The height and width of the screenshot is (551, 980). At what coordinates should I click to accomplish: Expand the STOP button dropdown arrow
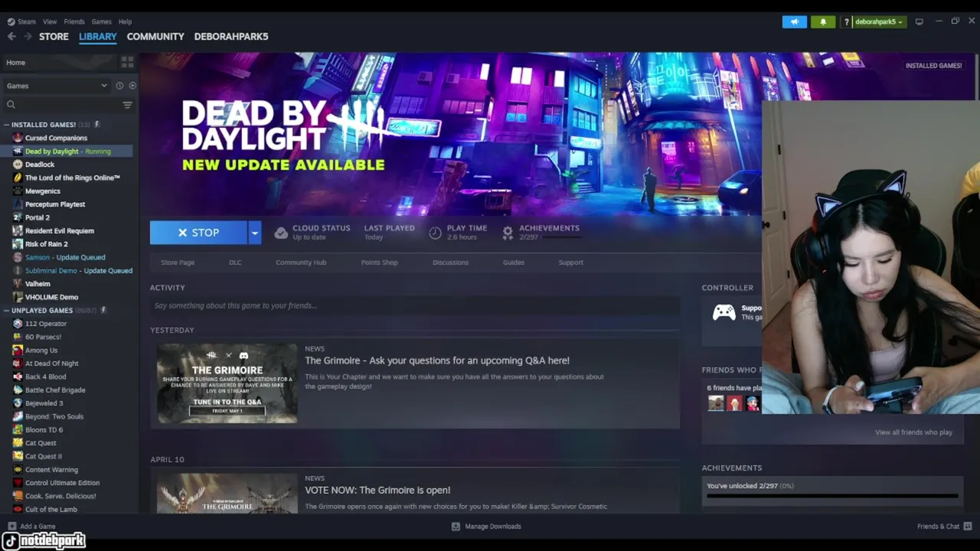coord(254,233)
